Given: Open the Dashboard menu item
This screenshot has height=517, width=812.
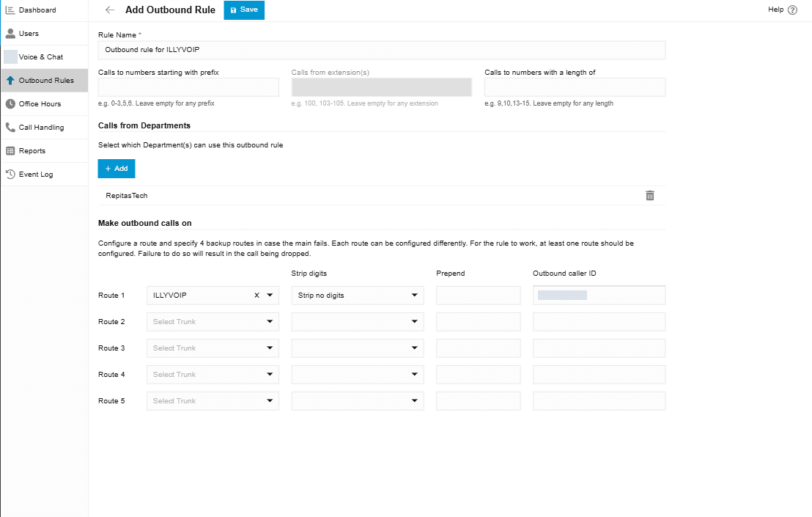Looking at the screenshot, I should pyautogui.click(x=44, y=10).
